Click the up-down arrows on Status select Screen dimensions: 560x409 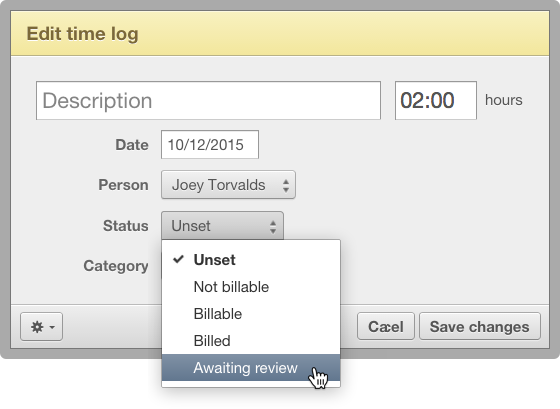click(273, 226)
